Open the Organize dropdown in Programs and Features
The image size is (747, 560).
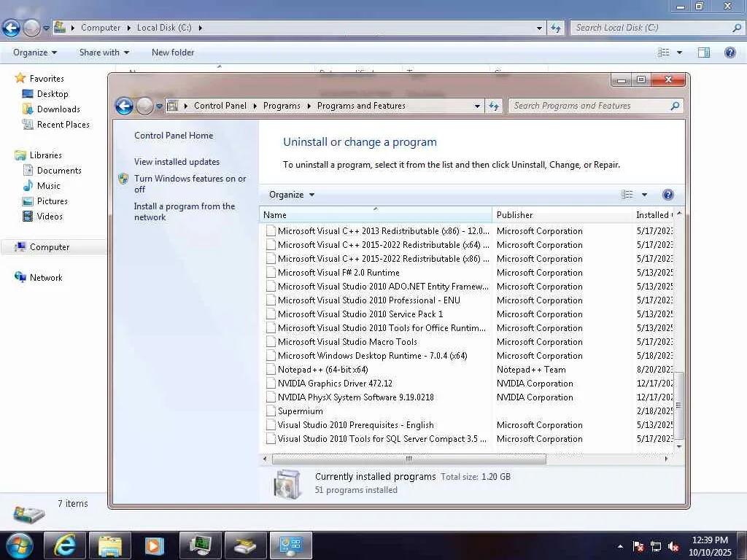292,194
